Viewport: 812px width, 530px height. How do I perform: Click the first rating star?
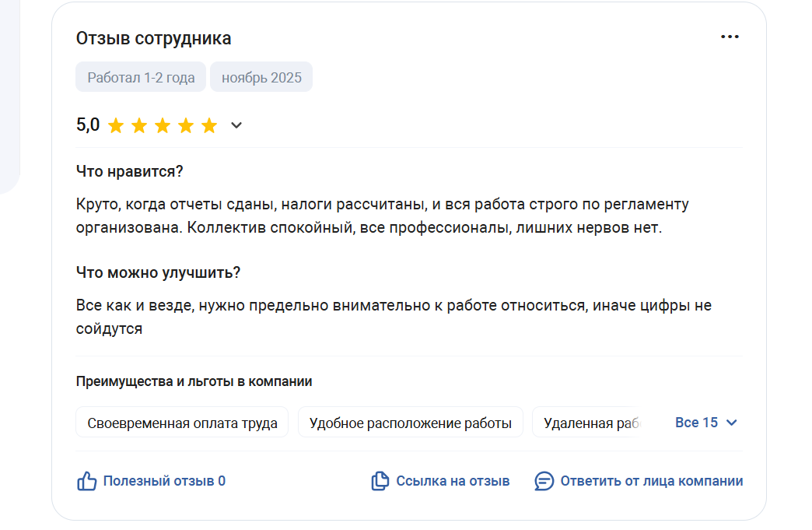(116, 125)
